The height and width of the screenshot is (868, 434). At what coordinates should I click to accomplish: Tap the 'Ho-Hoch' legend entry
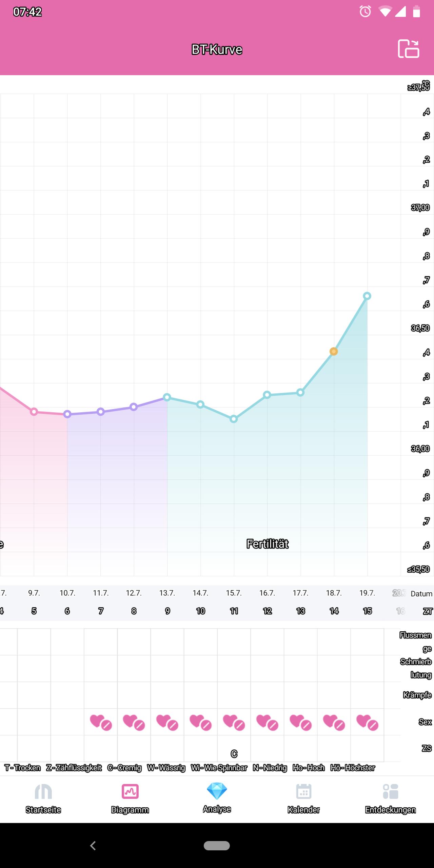point(309,768)
